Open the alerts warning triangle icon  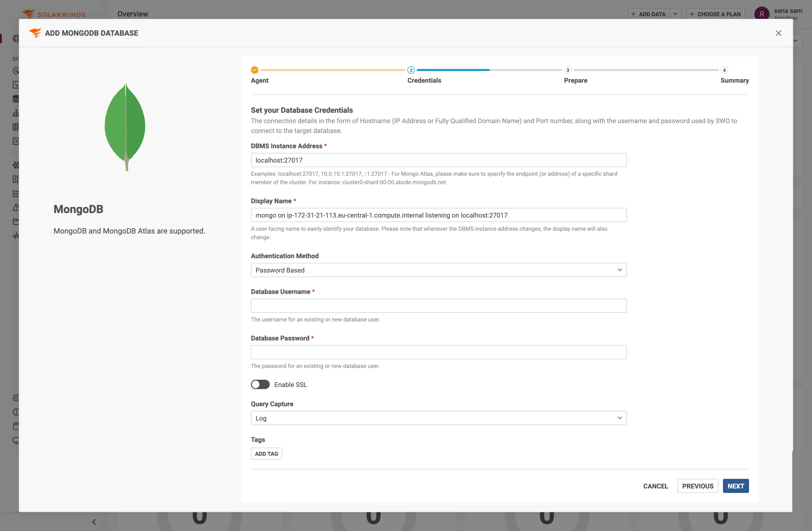tap(16, 207)
